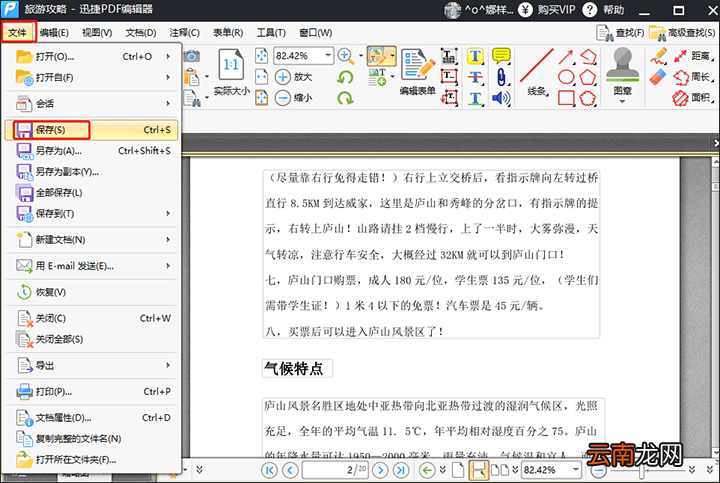The height and width of the screenshot is (483, 720).
Task: Go to previous page button
Action: [x=290, y=470]
